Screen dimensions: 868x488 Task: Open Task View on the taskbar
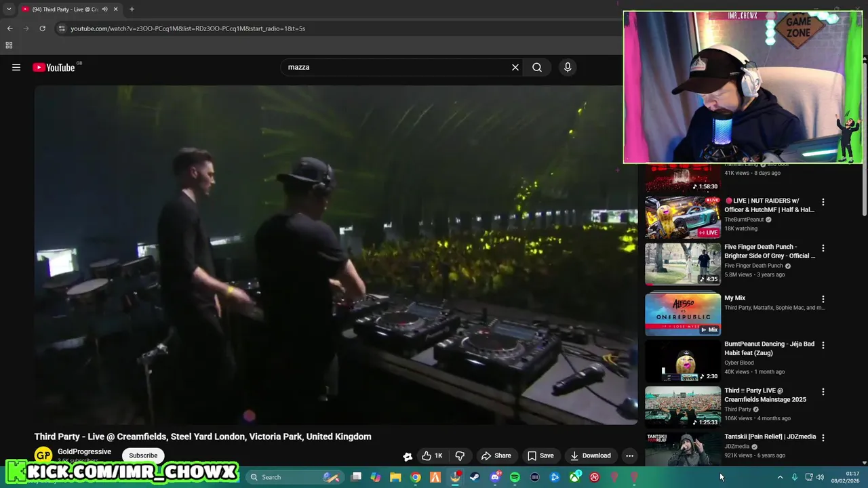[357, 477]
